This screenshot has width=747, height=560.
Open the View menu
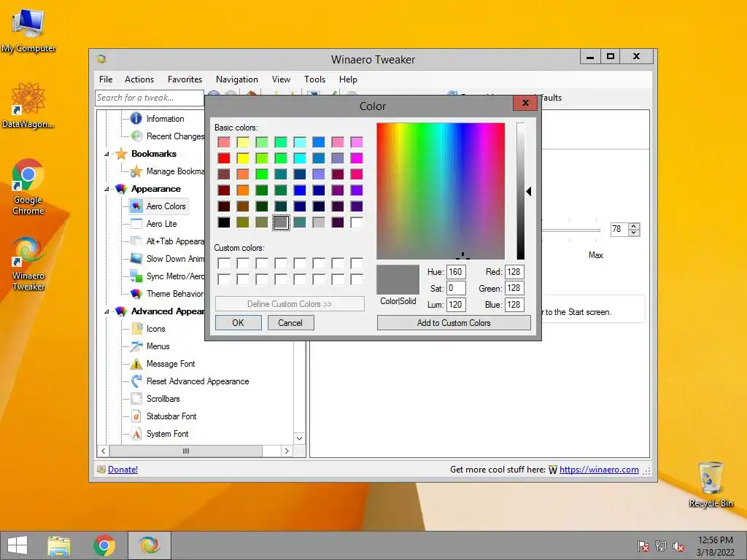281,79
